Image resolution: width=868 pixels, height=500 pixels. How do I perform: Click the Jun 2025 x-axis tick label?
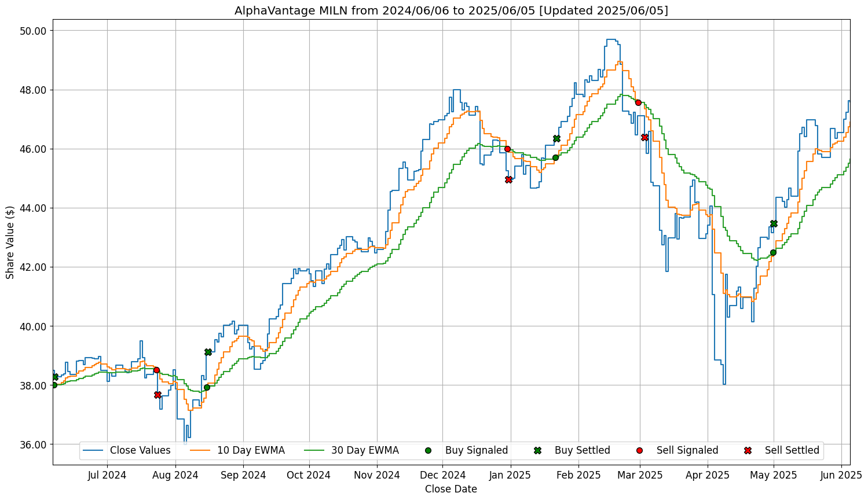[x=842, y=475]
